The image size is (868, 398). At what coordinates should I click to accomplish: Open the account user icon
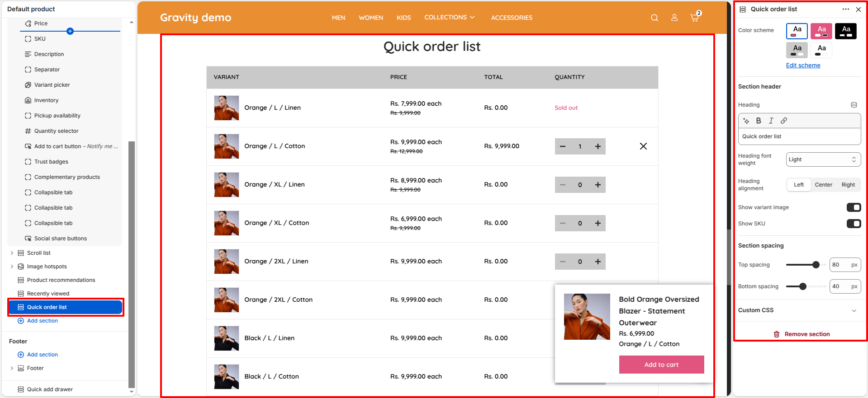(674, 18)
